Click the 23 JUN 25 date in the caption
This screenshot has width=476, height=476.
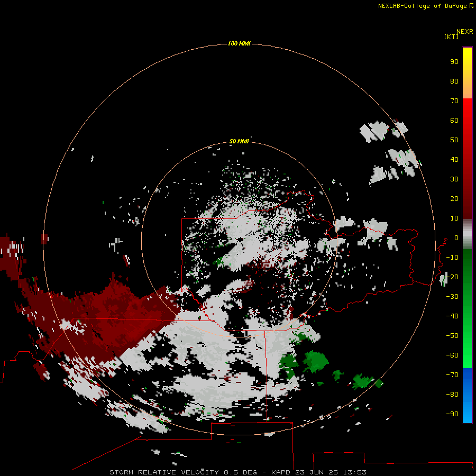[317, 472]
